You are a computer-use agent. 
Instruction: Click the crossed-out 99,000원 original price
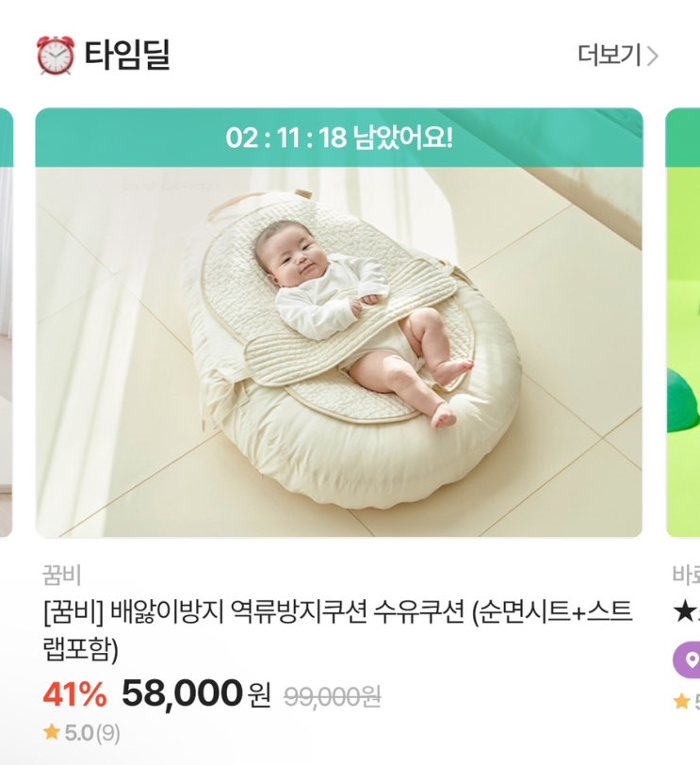332,696
